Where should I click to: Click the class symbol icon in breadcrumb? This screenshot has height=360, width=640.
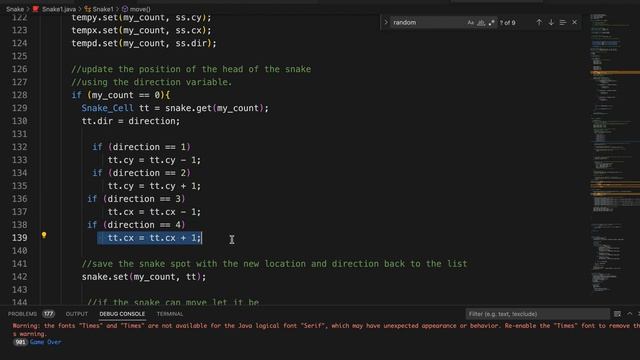coord(87,9)
